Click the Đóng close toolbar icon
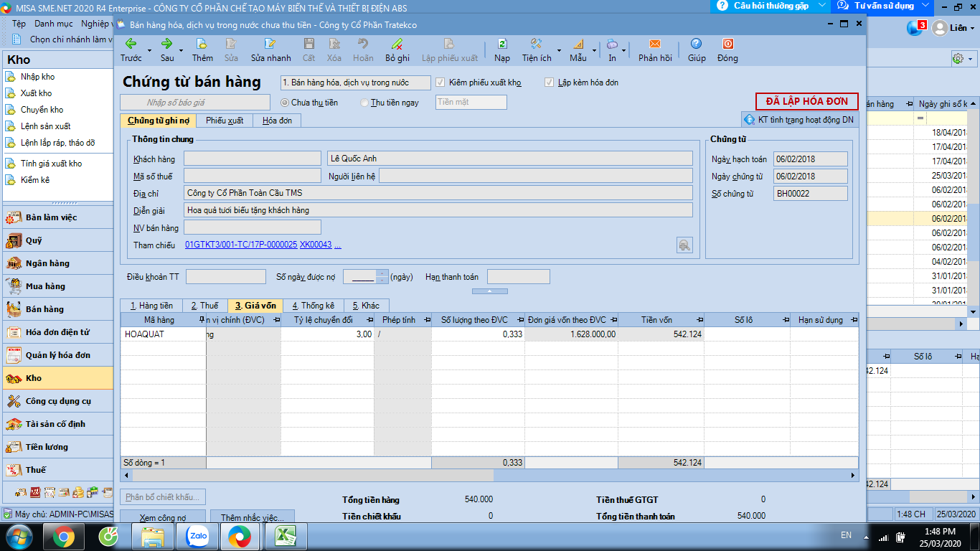The image size is (980, 551). [x=727, y=44]
